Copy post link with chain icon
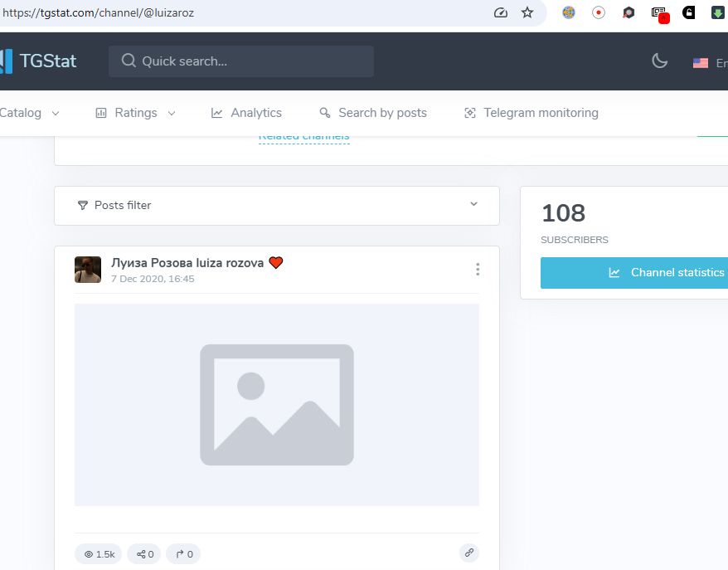 (469, 553)
